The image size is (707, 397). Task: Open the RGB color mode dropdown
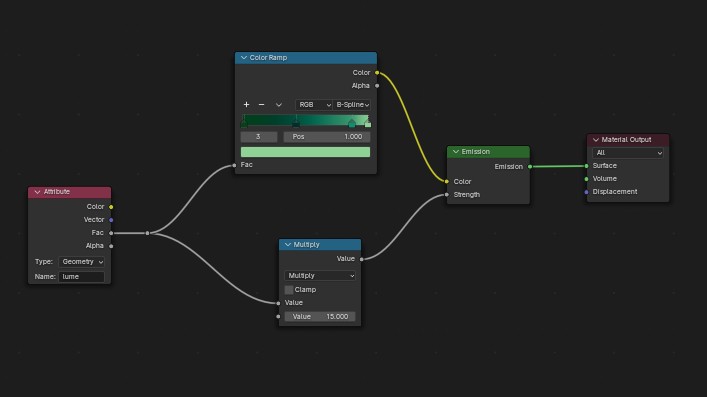(314, 105)
